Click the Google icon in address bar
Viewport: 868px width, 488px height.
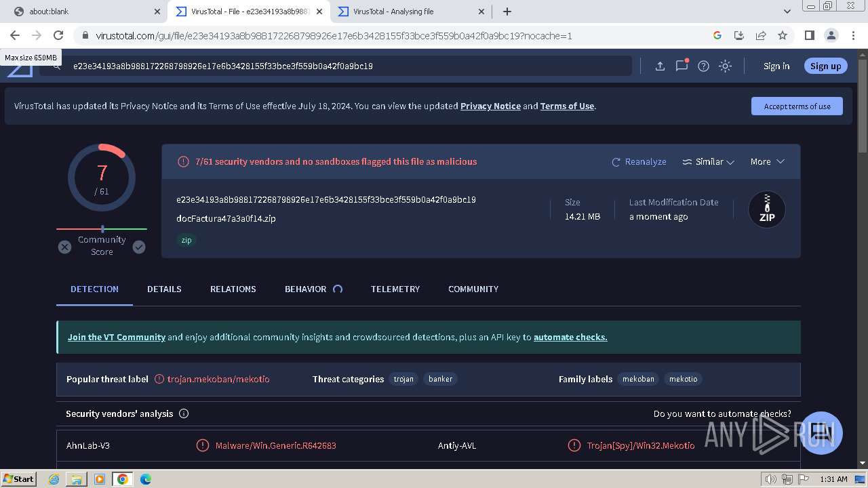[717, 35]
